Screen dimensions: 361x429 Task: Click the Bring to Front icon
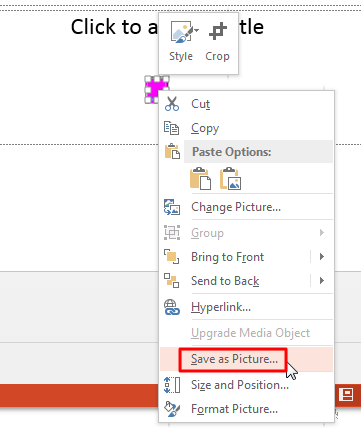pyautogui.click(x=172, y=257)
